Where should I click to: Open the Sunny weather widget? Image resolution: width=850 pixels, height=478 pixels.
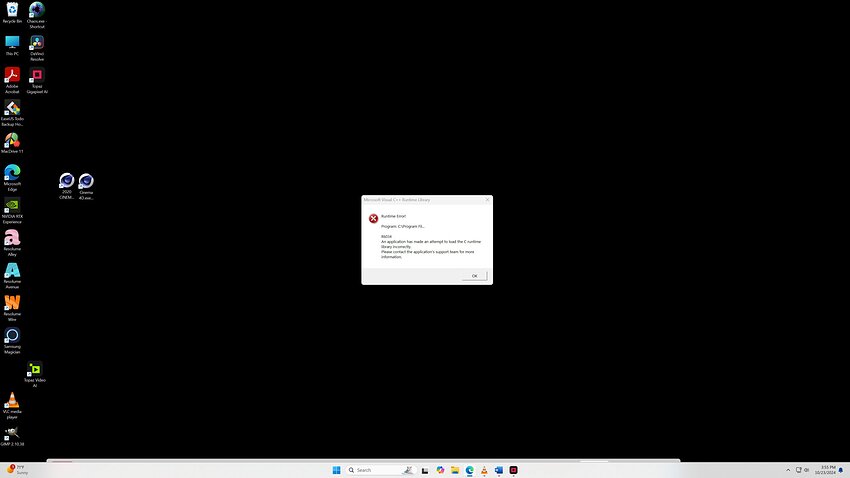[16, 470]
